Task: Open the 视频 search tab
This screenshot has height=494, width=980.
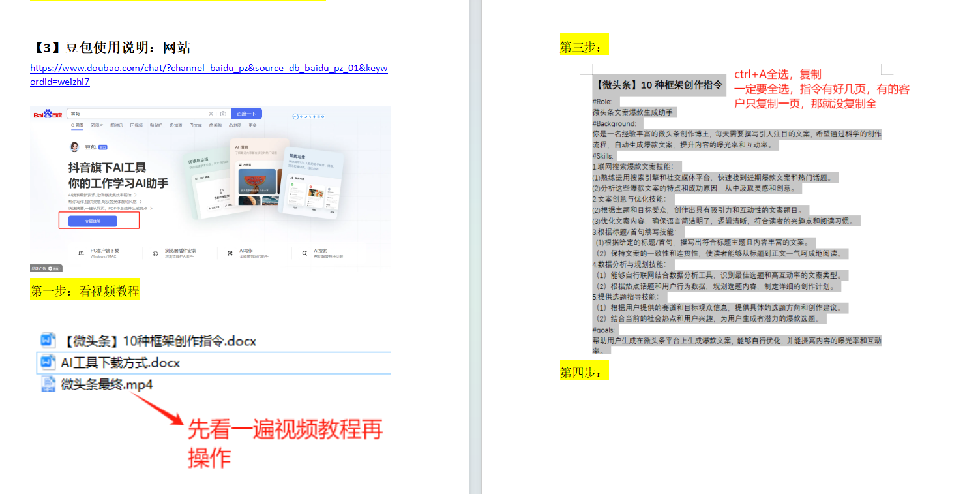Action: pyautogui.click(x=136, y=125)
